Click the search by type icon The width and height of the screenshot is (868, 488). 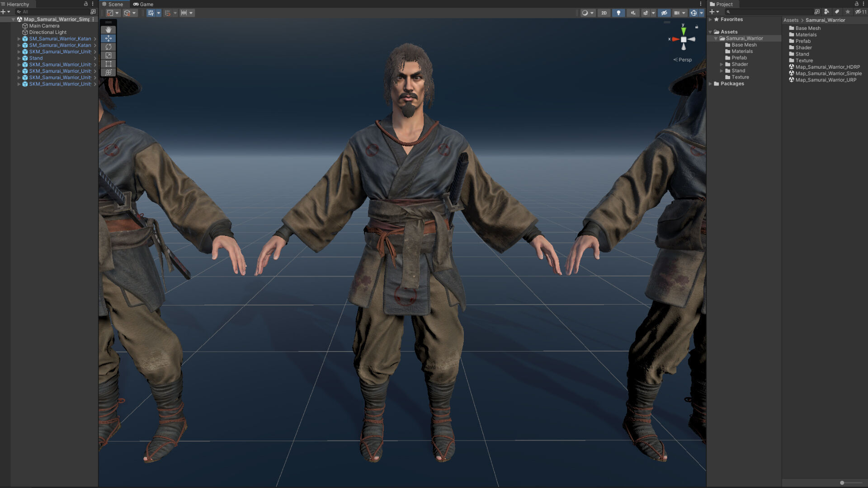point(826,12)
